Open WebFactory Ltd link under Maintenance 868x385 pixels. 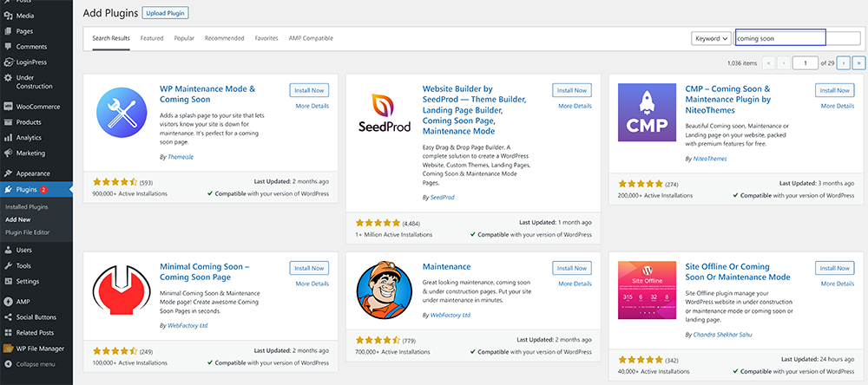pyautogui.click(x=450, y=315)
